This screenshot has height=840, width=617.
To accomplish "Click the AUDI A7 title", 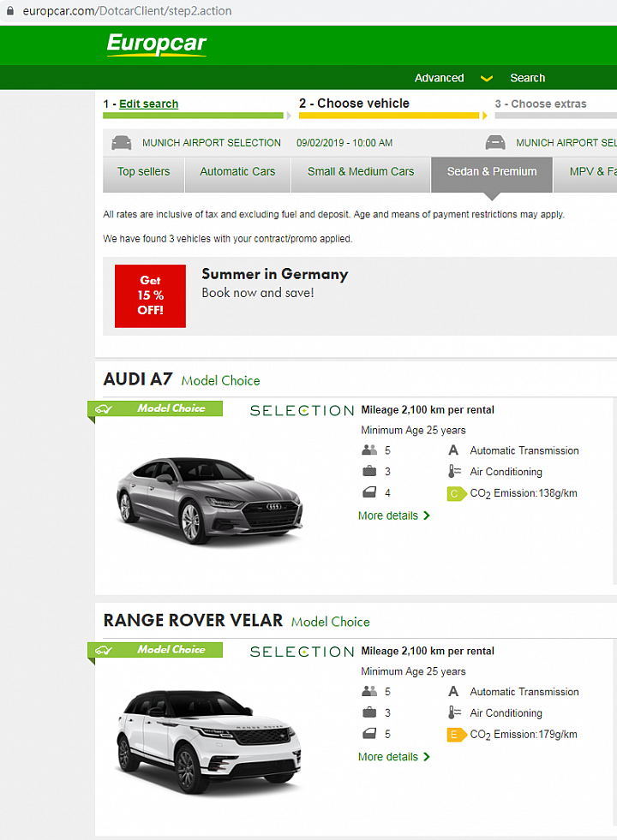I will pos(138,379).
